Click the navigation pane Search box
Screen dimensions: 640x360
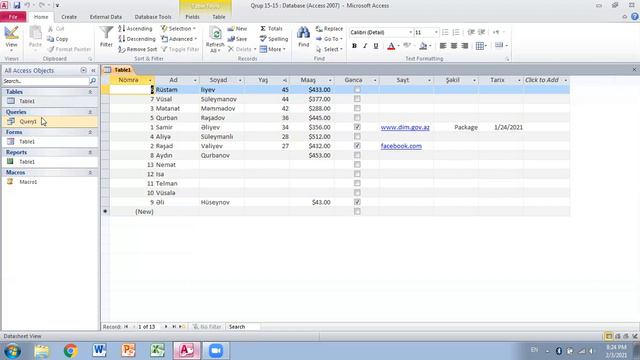45,81
